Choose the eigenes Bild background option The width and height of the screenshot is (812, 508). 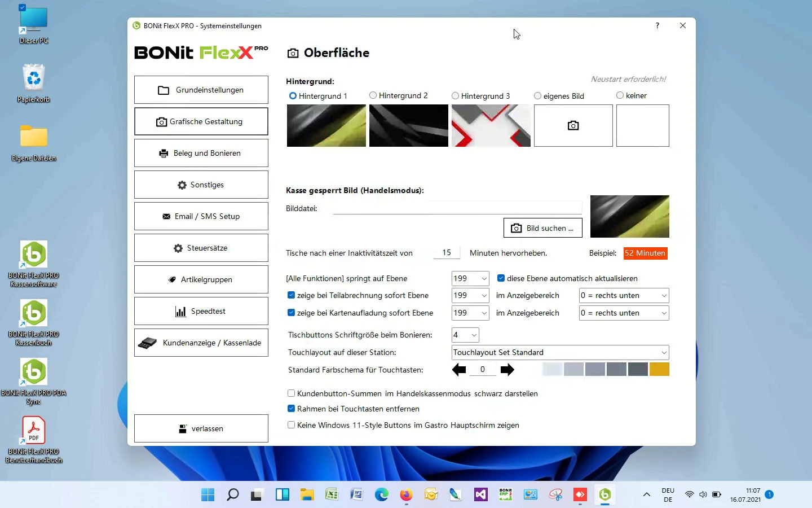537,96
